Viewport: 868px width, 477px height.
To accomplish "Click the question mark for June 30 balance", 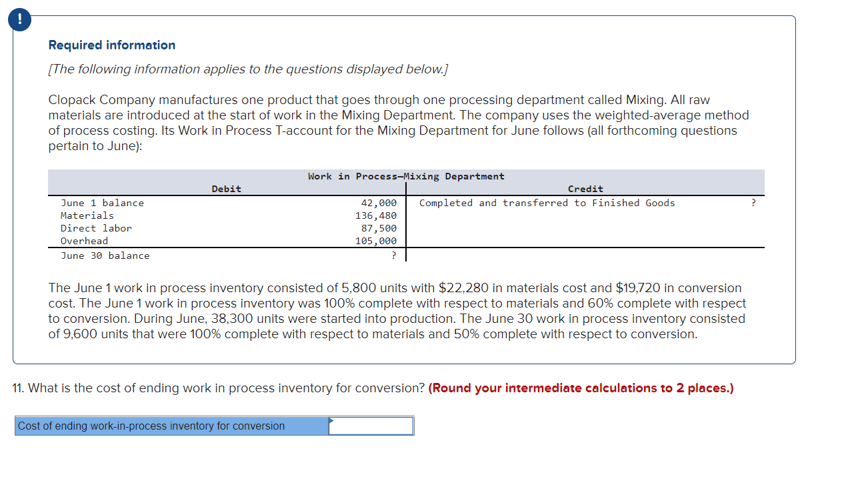I will coord(393,256).
